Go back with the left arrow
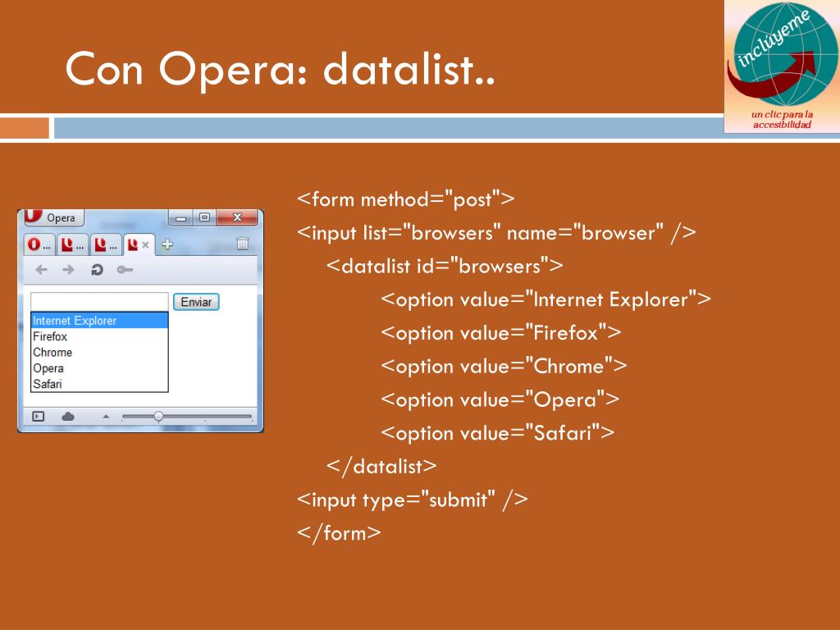 pos(41,269)
